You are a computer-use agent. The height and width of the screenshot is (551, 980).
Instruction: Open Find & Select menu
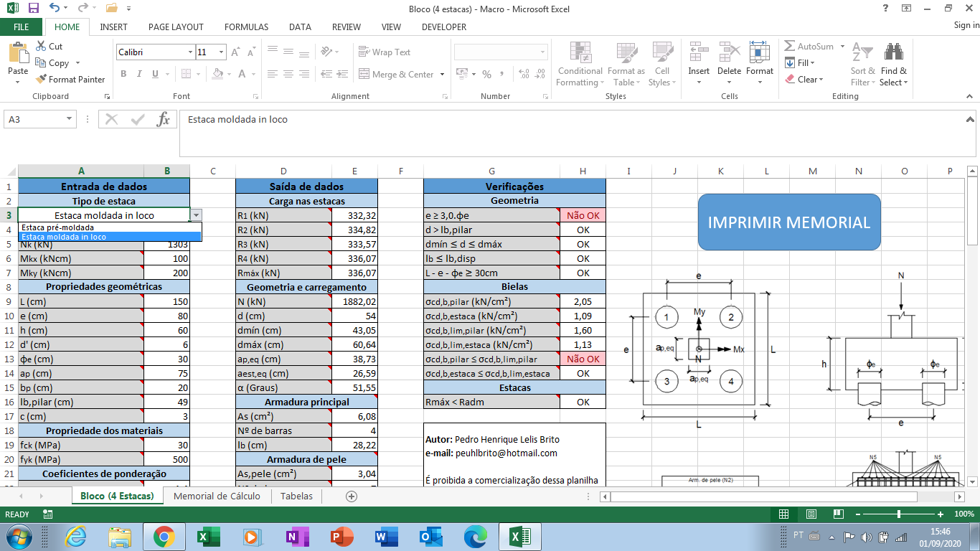[893, 64]
